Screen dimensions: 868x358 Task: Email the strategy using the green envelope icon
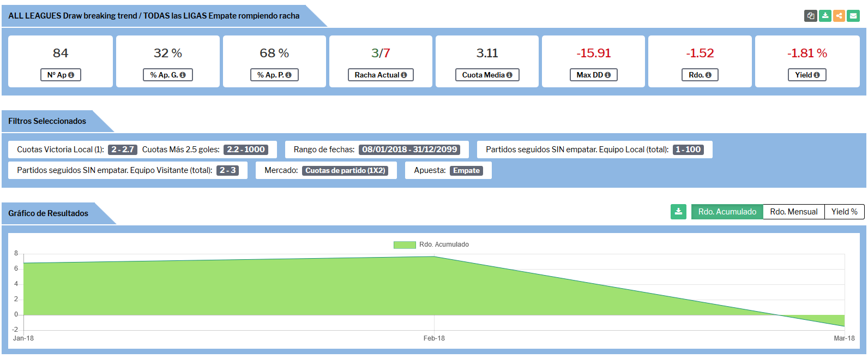pos(853,16)
